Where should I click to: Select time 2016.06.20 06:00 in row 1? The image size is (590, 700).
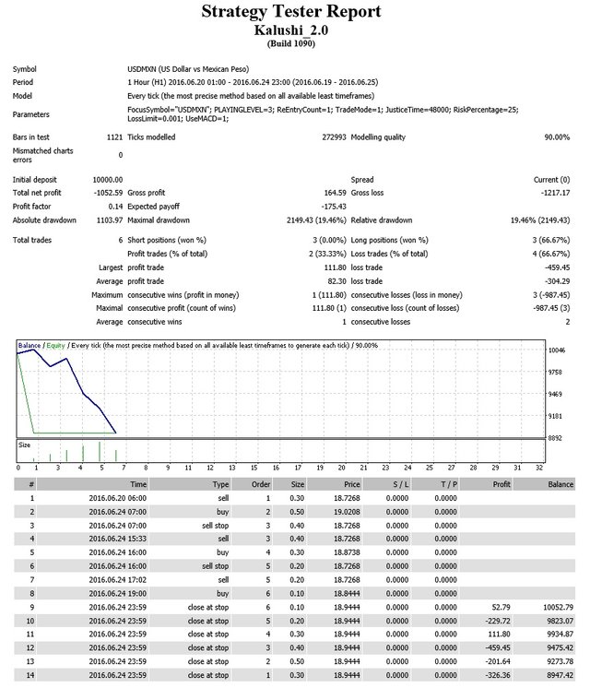tap(118, 498)
